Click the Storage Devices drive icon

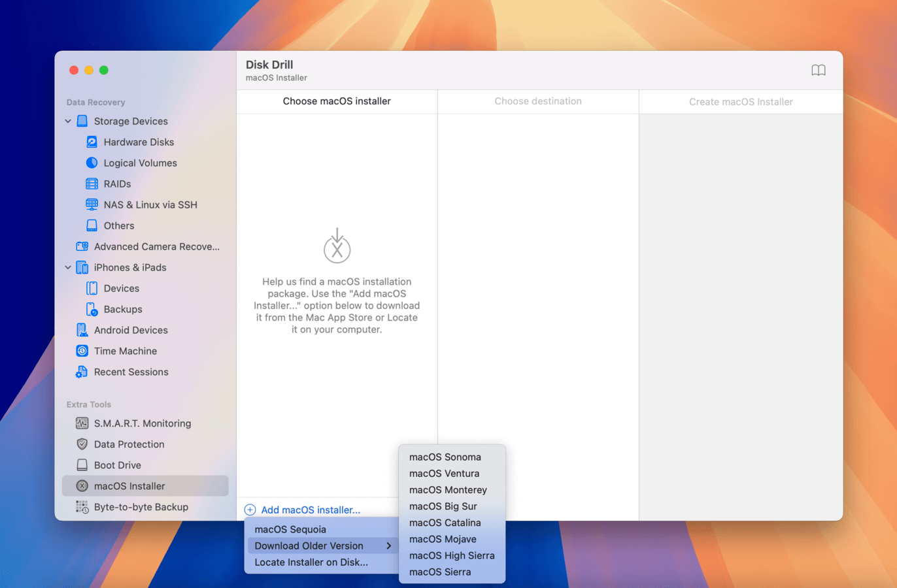pos(82,121)
